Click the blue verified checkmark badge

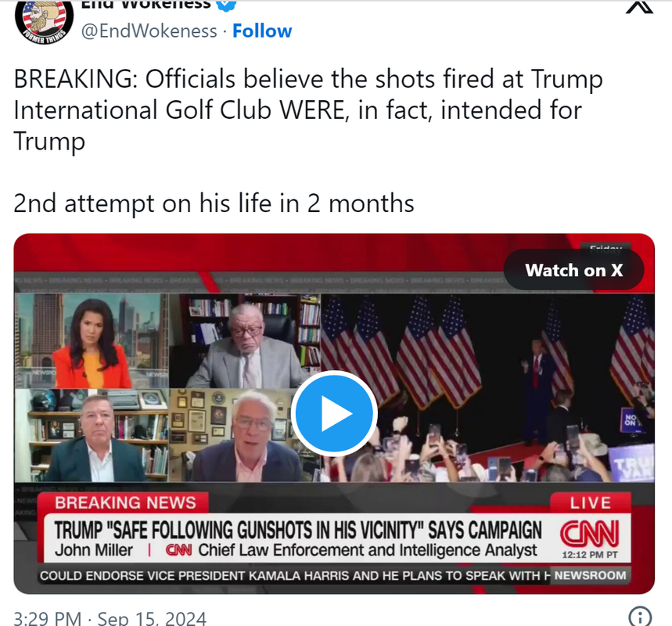click(x=226, y=4)
